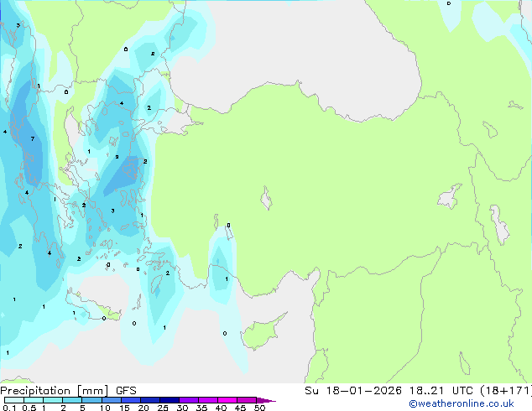Click the '40' legend scale label
Image resolution: width=532 pixels, height=411 pixels.
221,408
